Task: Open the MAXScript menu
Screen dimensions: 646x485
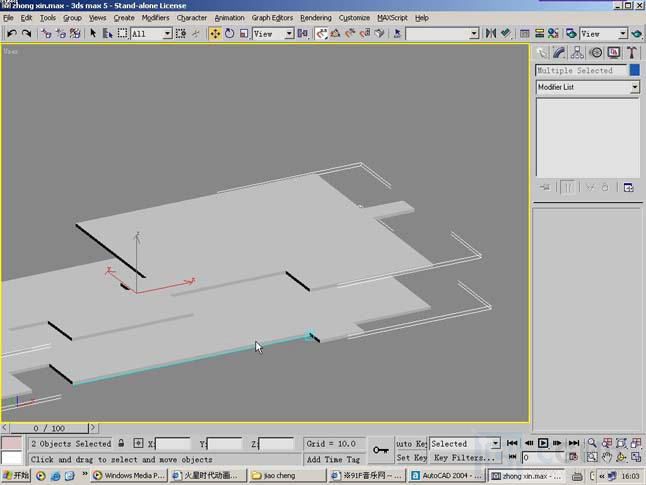Action: click(x=392, y=18)
